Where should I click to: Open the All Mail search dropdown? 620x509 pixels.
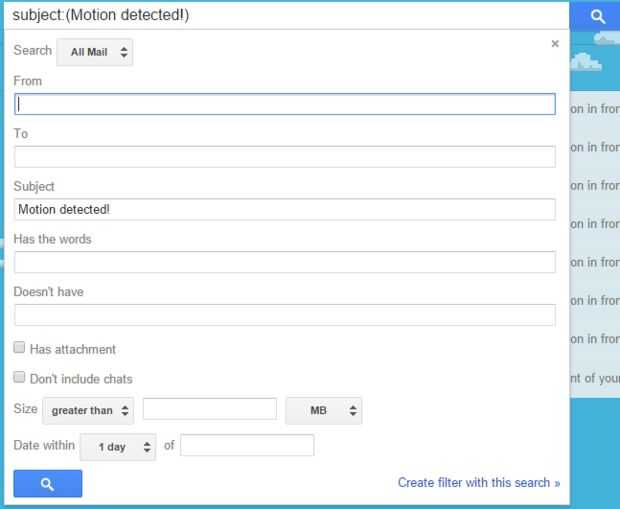pos(95,52)
